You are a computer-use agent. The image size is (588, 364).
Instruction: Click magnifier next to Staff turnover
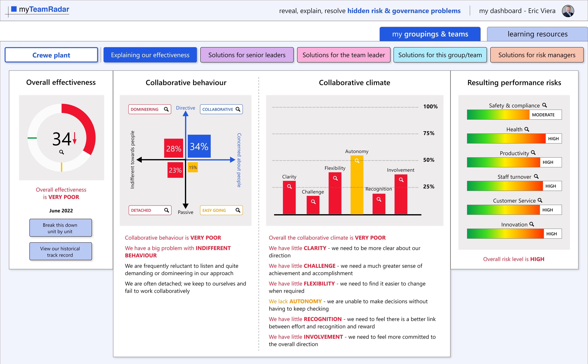pos(536,176)
